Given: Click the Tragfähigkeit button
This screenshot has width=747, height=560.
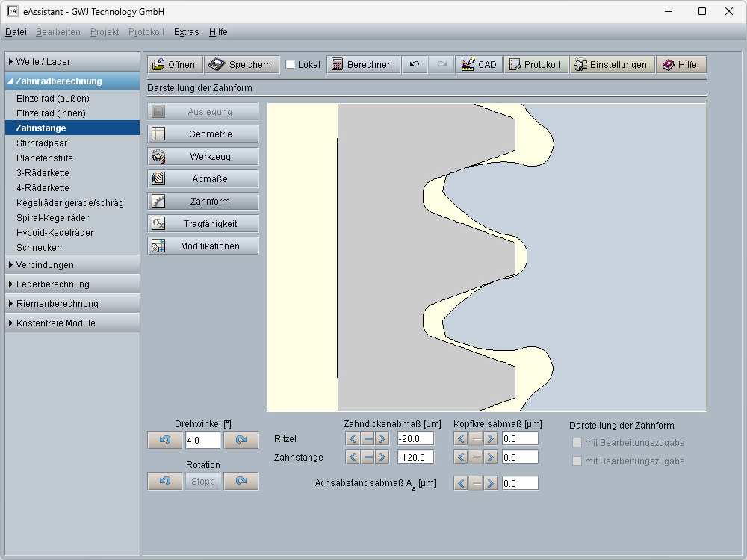Looking at the screenshot, I should (204, 224).
